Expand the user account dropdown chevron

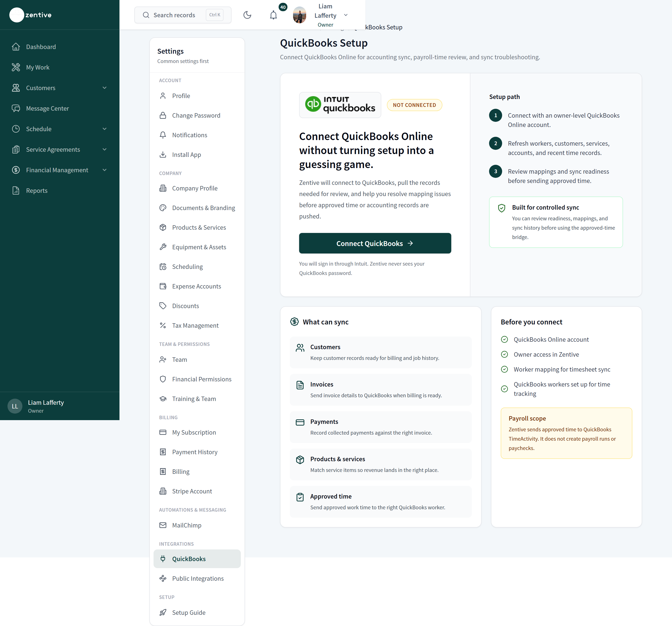coord(346,15)
